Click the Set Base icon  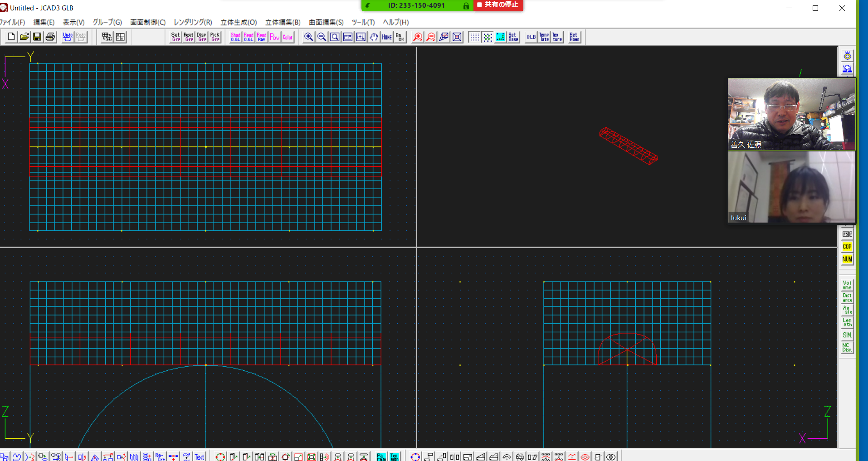513,37
